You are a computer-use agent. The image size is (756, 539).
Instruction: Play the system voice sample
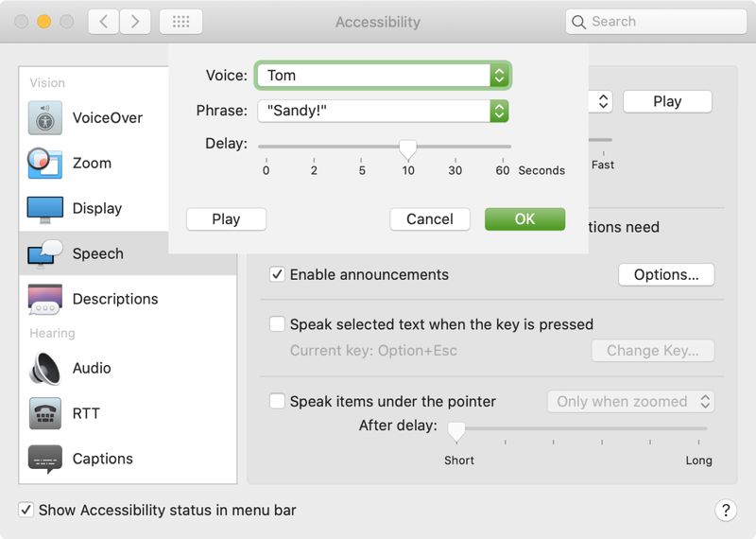point(667,101)
